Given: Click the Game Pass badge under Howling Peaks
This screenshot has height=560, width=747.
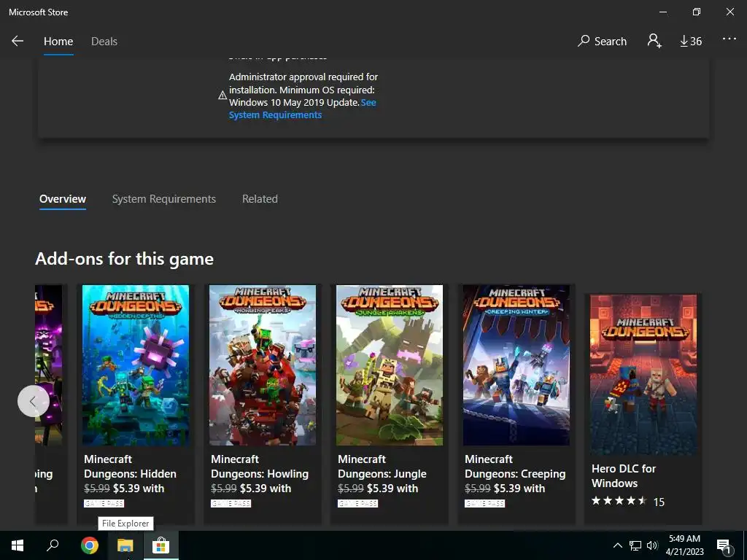Looking at the screenshot, I should 231,503.
